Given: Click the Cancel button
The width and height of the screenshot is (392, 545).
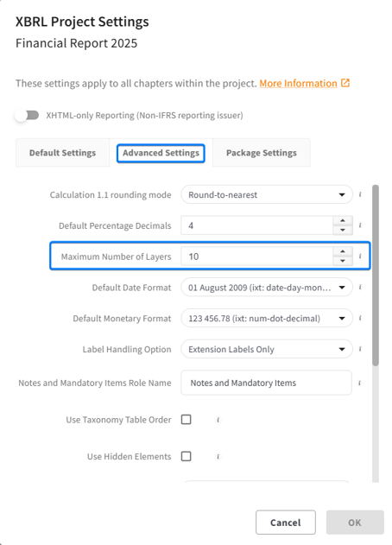Looking at the screenshot, I should [286, 523].
